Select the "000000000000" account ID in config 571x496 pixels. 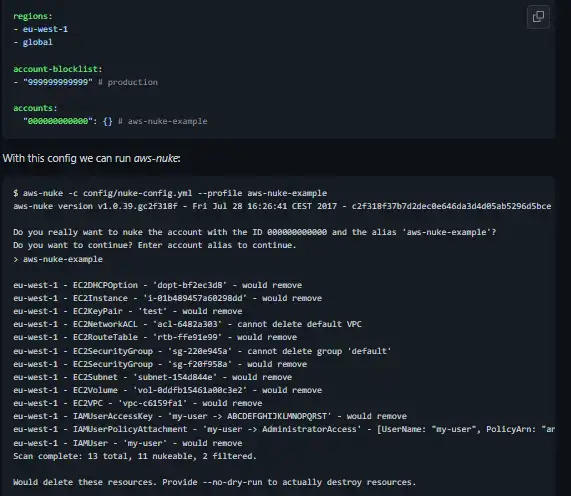pos(58,121)
